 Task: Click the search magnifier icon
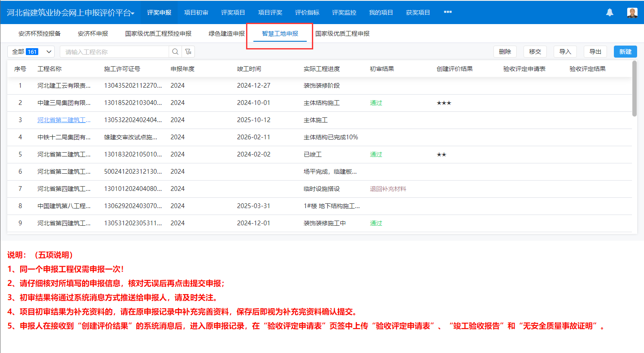[x=175, y=52]
